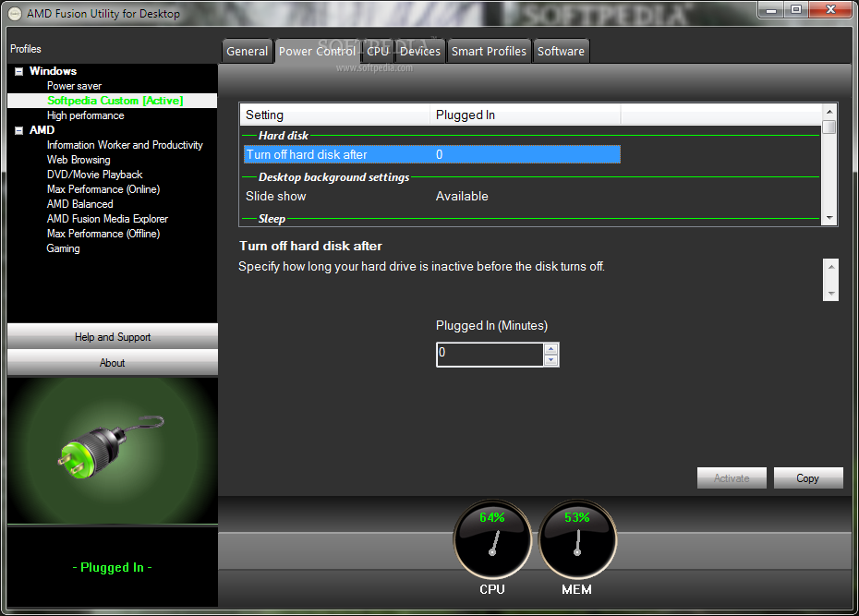The width and height of the screenshot is (859, 616).
Task: Click the Hard disk group header
Action: click(284, 135)
